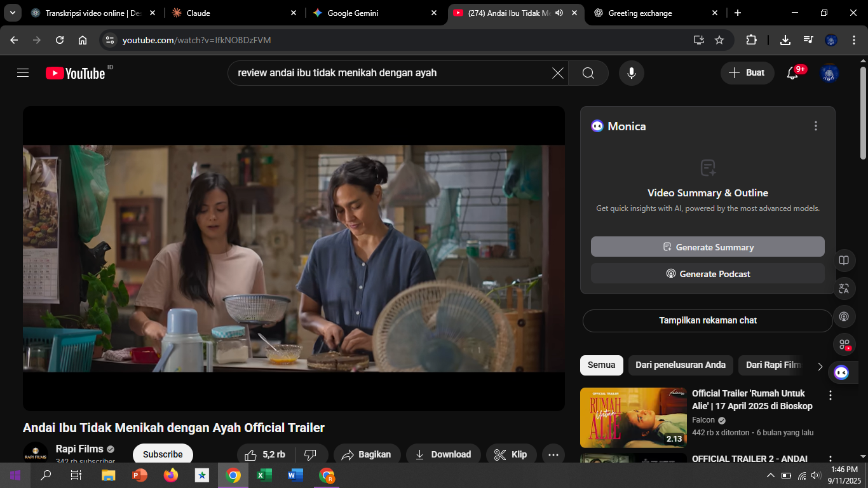Screen dimensions: 868x488
Task: Open the media playback control icon
Action: 808,40
